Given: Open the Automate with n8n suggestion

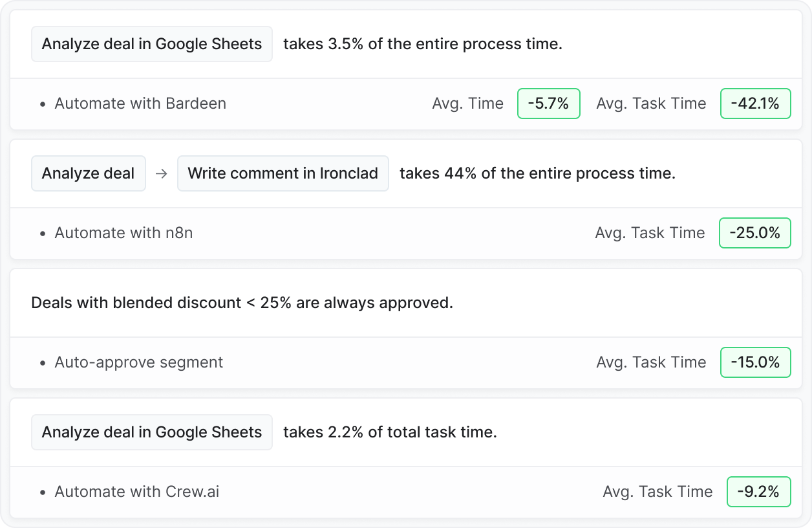Looking at the screenshot, I should click(123, 233).
